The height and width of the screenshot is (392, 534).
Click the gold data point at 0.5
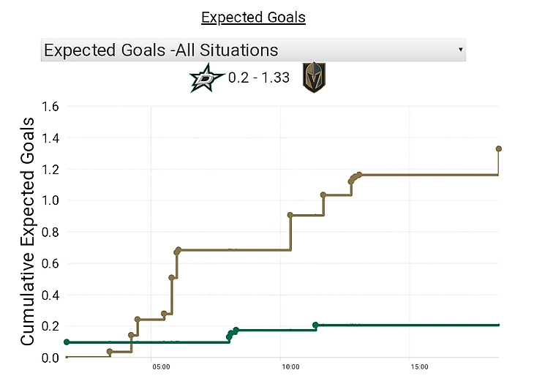point(172,278)
